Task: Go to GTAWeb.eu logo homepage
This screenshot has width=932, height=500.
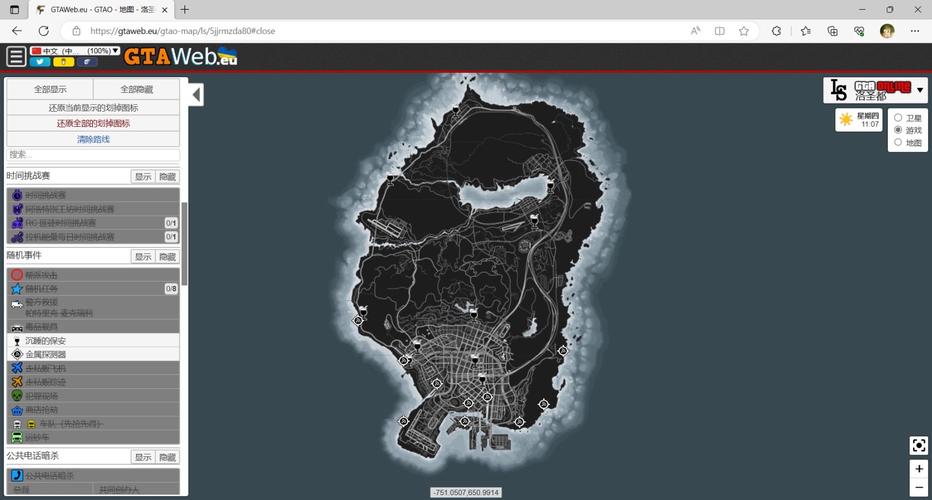Action: [x=181, y=56]
